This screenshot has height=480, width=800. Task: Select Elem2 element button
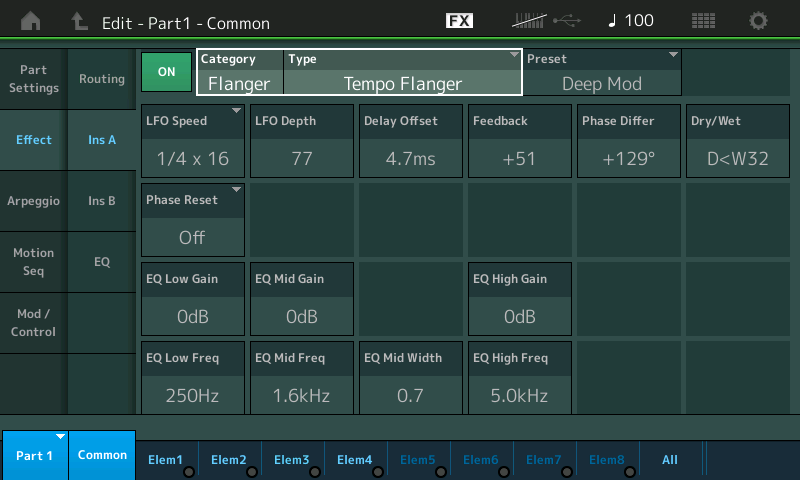pos(230,460)
